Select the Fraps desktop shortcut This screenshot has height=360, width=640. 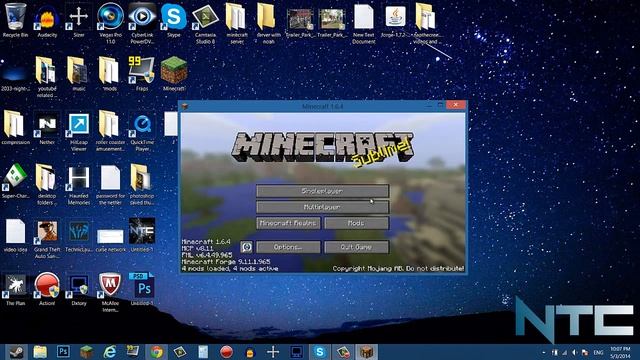pyautogui.click(x=142, y=73)
